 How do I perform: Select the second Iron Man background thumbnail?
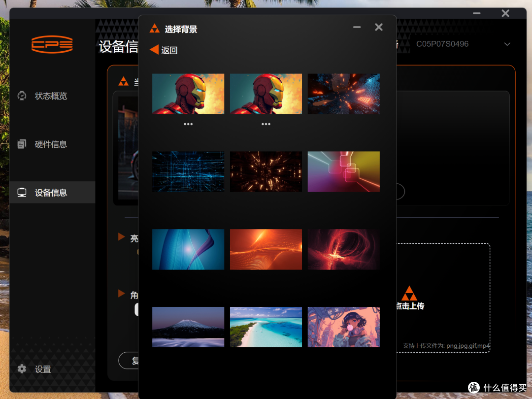[266, 94]
